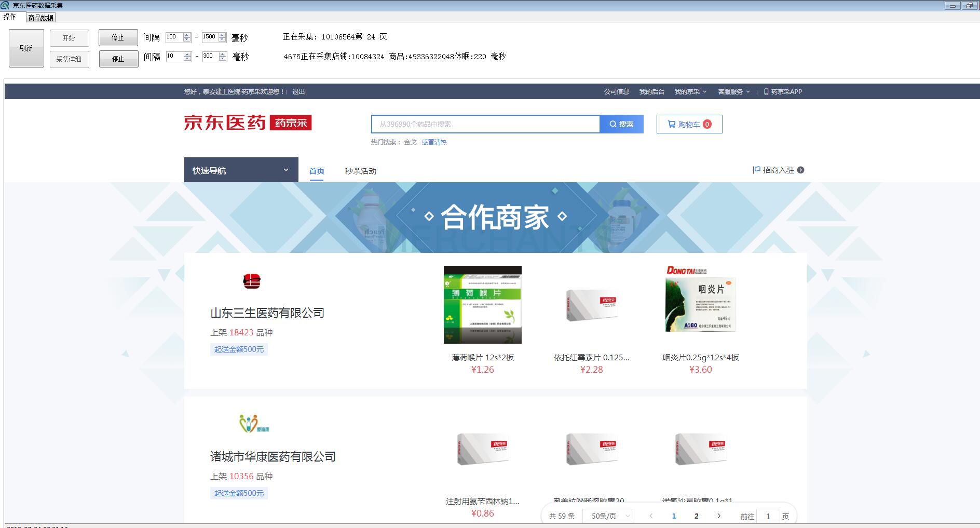Click the 药京采APP phone icon link
The width and height of the screenshot is (980, 528).
(783, 92)
